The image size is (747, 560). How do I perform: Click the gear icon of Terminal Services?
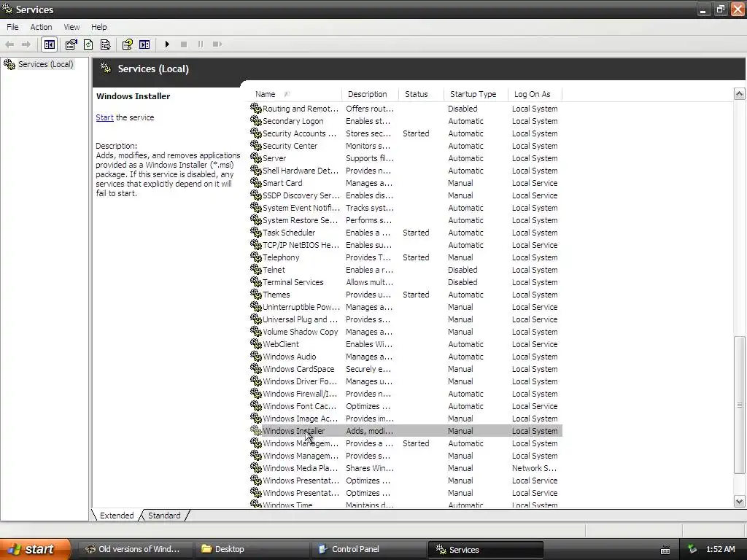point(256,282)
